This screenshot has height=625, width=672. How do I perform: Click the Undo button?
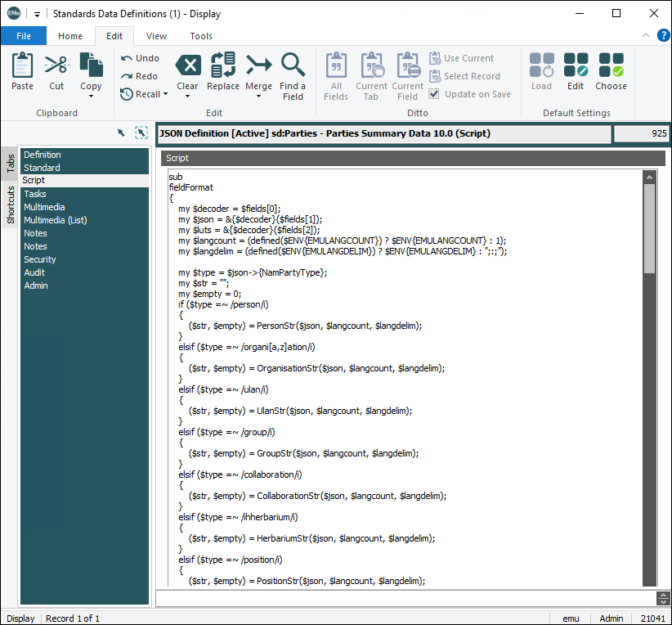(140, 58)
